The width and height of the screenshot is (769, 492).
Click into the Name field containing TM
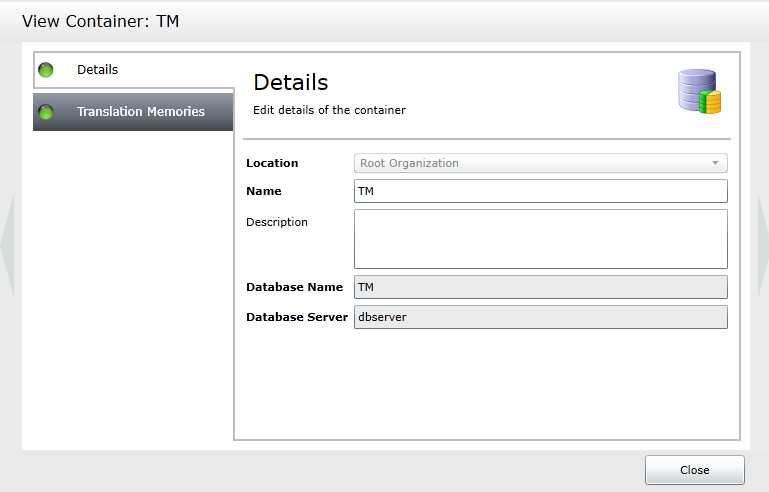coord(540,191)
